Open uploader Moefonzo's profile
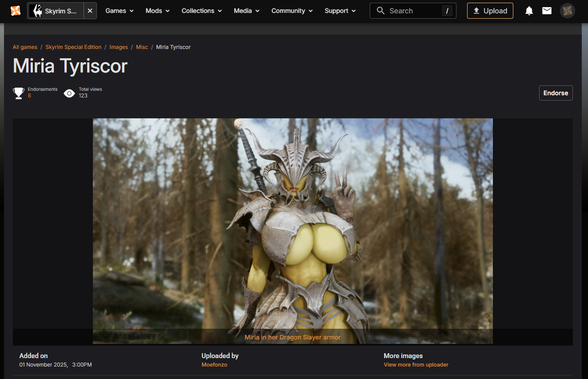The height and width of the screenshot is (379, 588). (214, 365)
